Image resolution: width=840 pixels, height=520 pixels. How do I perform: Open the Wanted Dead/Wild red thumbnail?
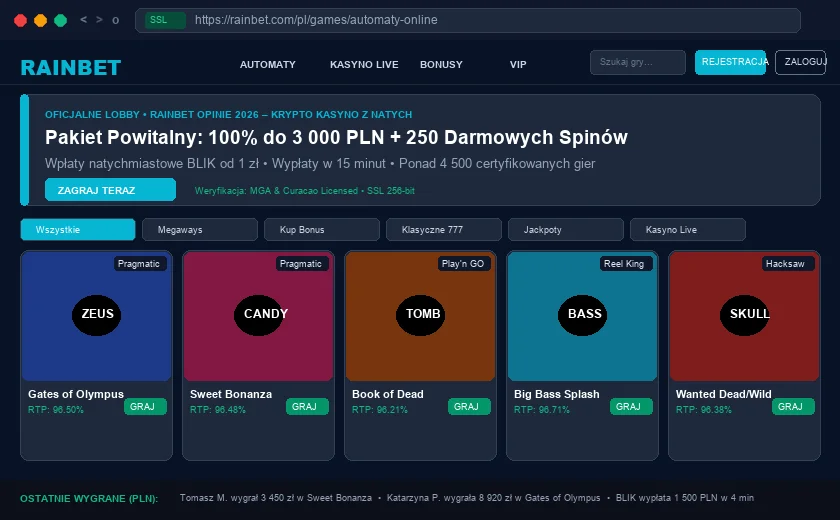[x=745, y=316]
